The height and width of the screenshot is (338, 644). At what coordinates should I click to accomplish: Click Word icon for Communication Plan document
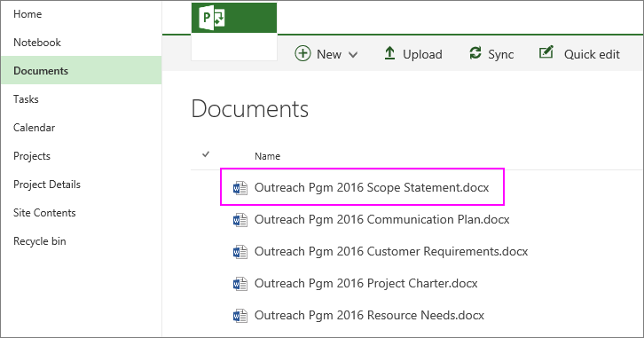tap(240, 220)
